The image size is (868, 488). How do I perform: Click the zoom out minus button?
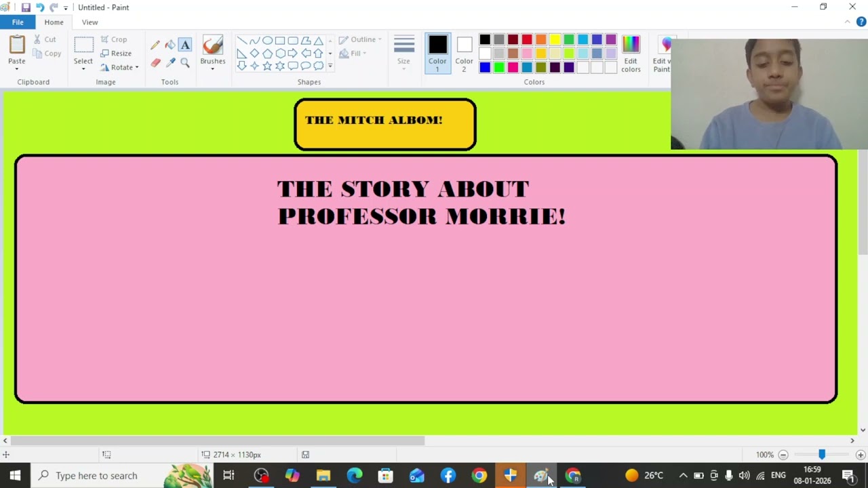(783, 455)
